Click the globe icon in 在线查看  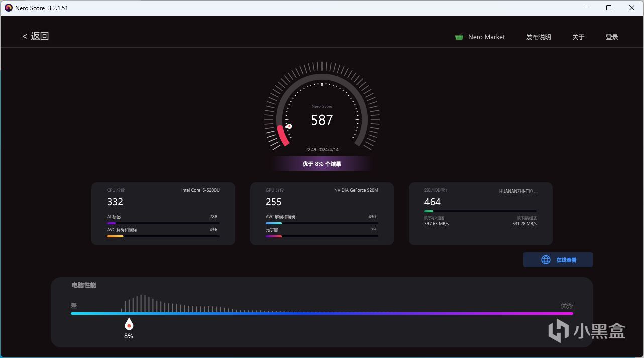click(x=546, y=260)
